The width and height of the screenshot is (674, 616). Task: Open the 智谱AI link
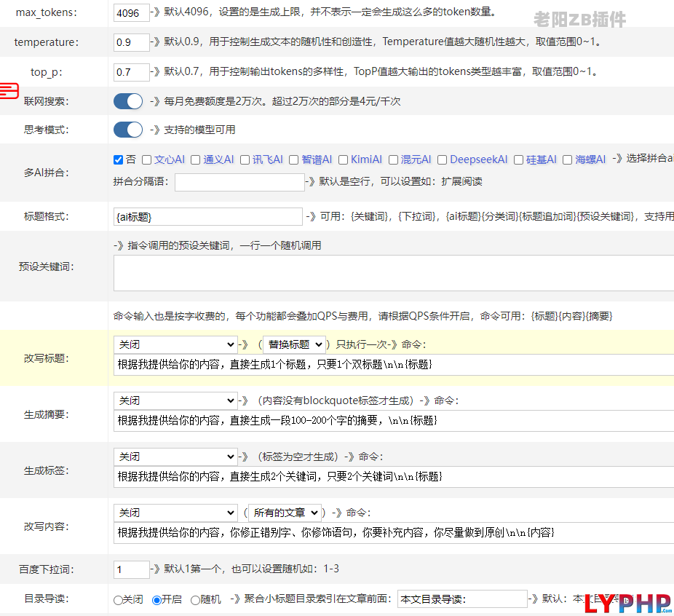317,159
